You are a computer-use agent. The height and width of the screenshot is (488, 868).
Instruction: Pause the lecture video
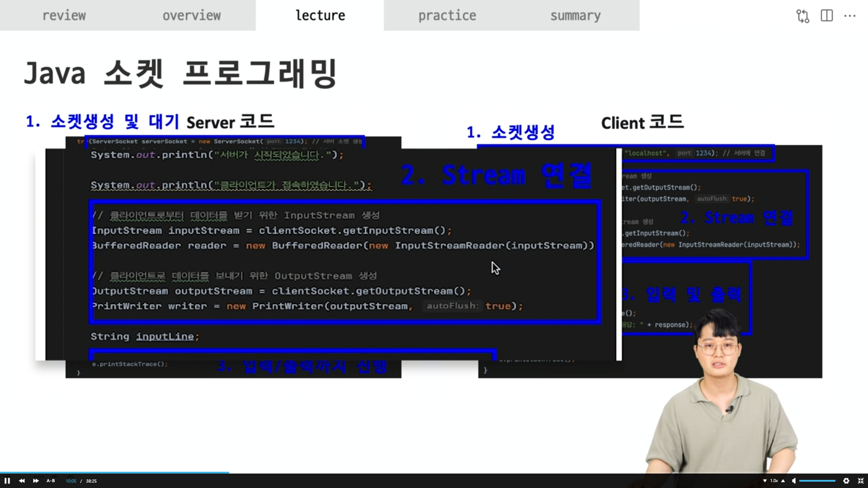(x=7, y=481)
